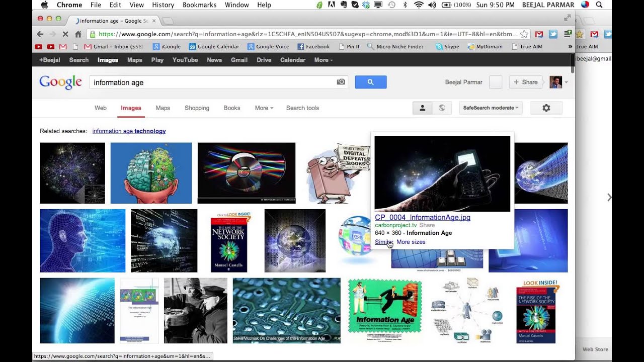Click the Google logo
Image resolution: width=644 pixels, height=362 pixels.
(x=60, y=82)
